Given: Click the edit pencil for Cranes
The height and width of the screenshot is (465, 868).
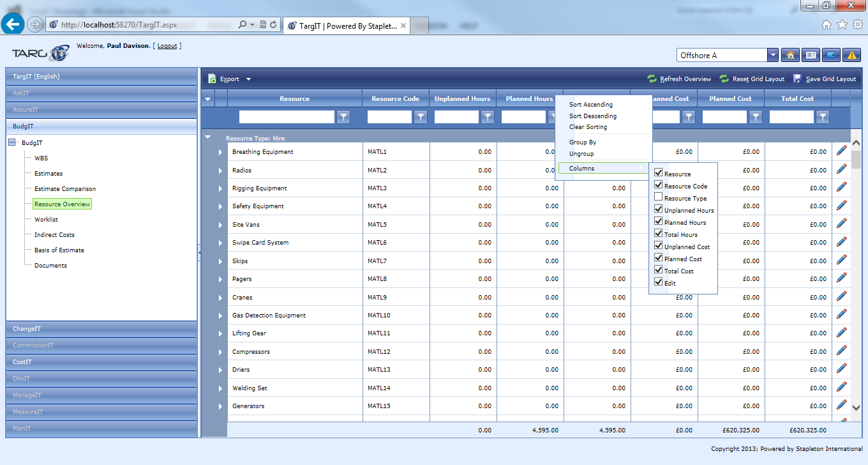Looking at the screenshot, I should (x=842, y=296).
